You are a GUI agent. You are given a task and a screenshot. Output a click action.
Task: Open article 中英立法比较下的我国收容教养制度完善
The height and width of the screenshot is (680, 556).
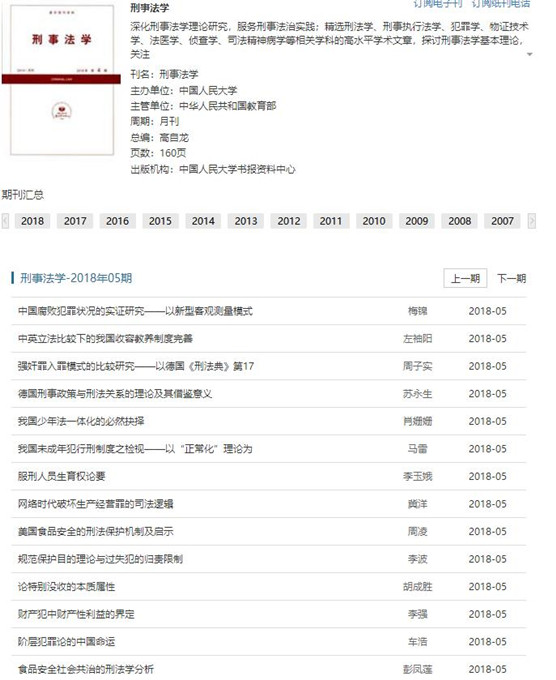[105, 339]
